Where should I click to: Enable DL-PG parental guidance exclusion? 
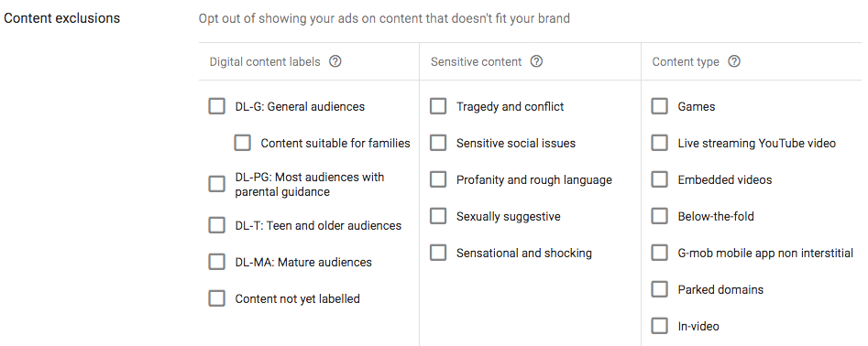click(216, 184)
